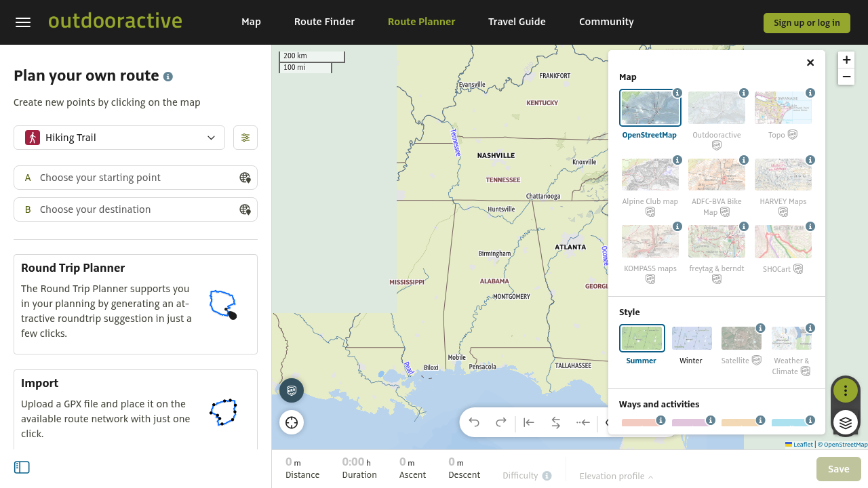The width and height of the screenshot is (868, 488).
Task: Choose the Summer style
Action: click(642, 338)
